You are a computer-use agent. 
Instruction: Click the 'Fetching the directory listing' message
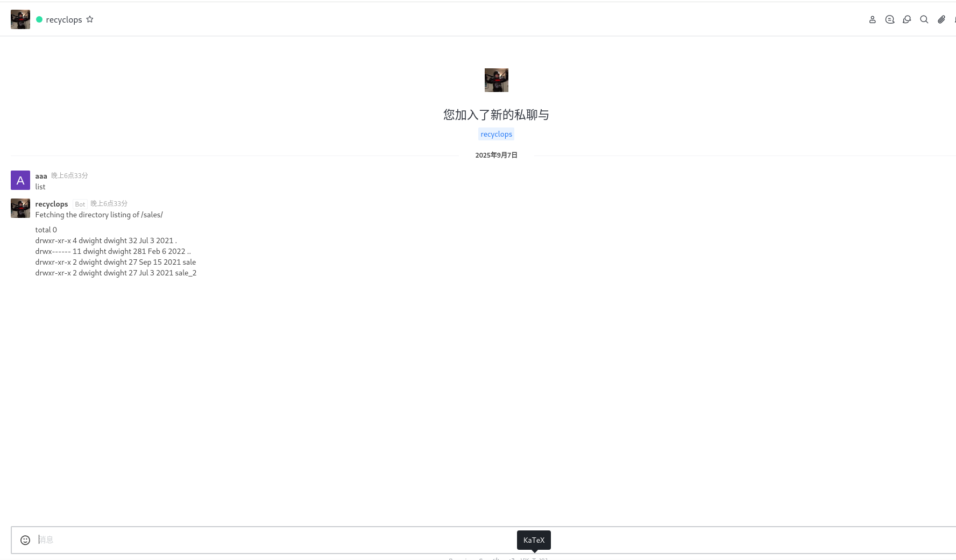99,215
